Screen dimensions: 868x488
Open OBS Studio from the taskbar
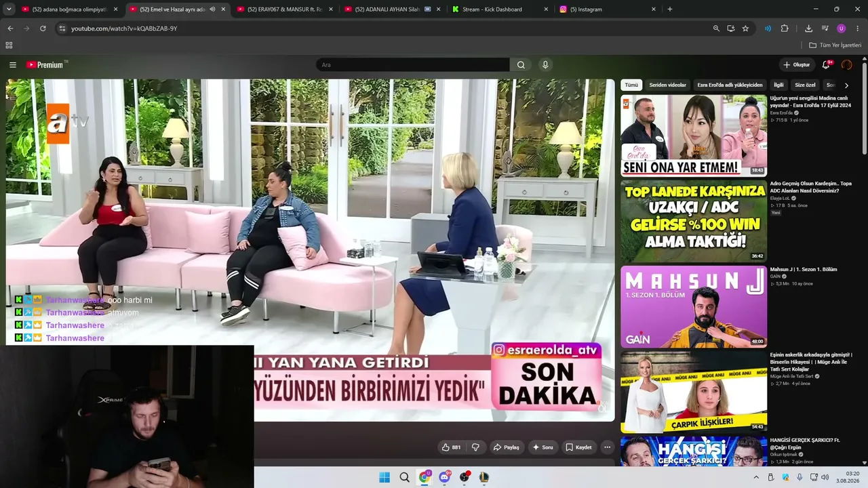click(x=465, y=477)
